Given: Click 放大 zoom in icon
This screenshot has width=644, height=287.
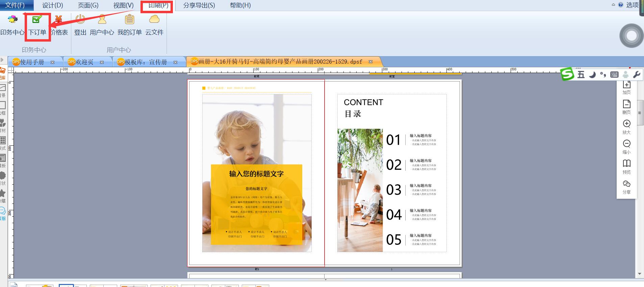Looking at the screenshot, I should pos(626,127).
